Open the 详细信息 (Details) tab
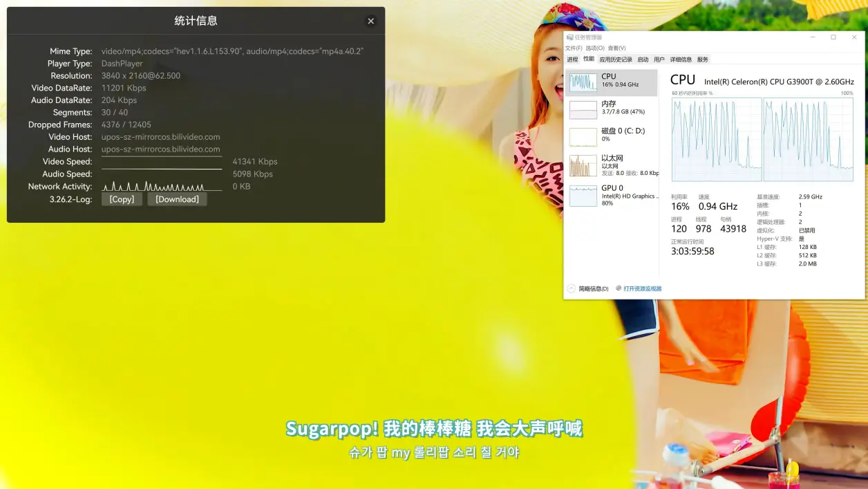The height and width of the screenshot is (489, 868). tap(681, 59)
